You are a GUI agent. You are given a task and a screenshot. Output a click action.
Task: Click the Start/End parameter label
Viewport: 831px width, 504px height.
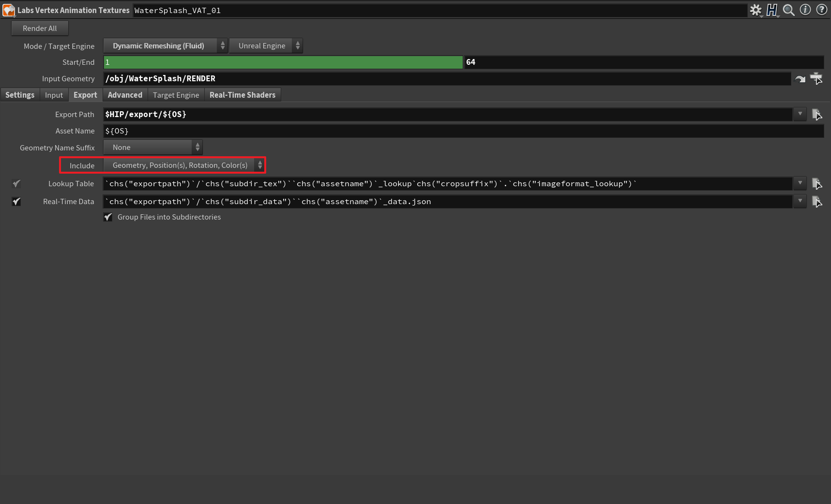coord(78,62)
